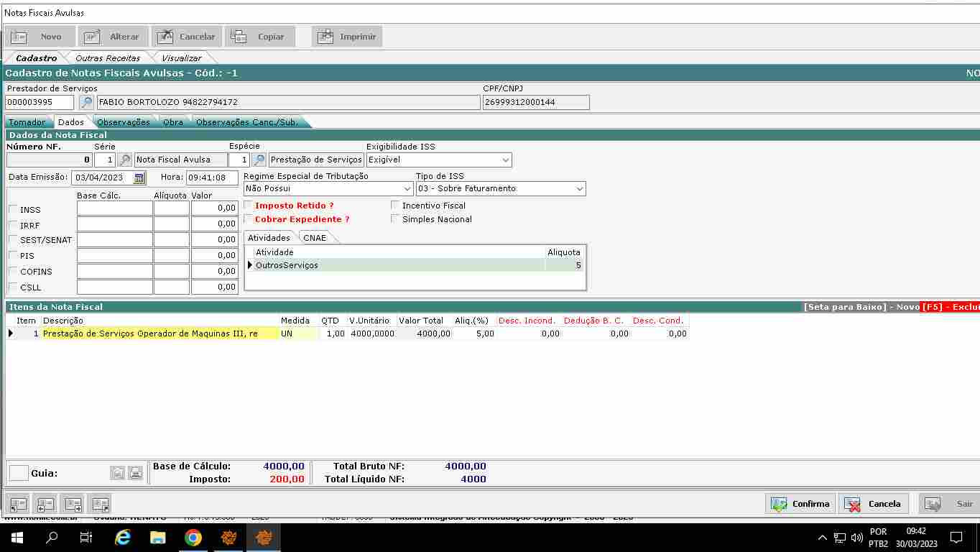This screenshot has width=980, height=552.
Task: Click the printer icon beside Guia
Action: pos(135,473)
